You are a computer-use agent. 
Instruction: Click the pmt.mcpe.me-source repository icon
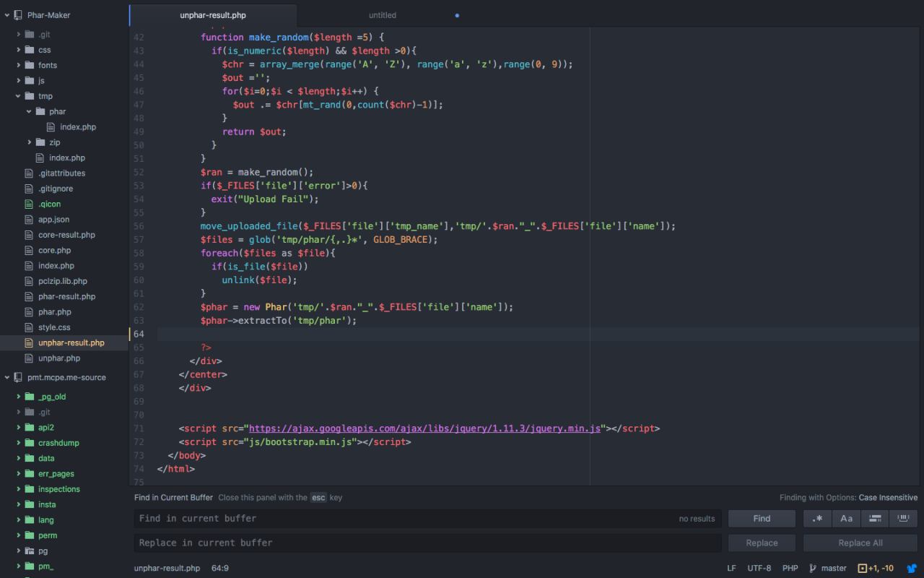[x=18, y=377]
